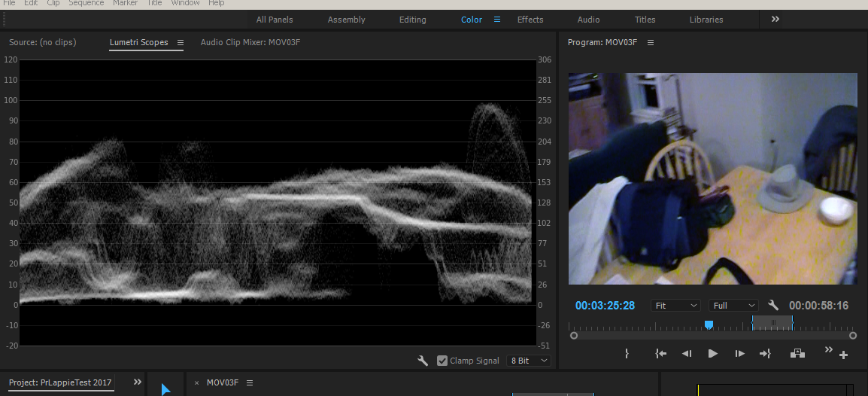Image resolution: width=868 pixels, height=396 pixels.
Task: Step back one frame
Action: [687, 353]
